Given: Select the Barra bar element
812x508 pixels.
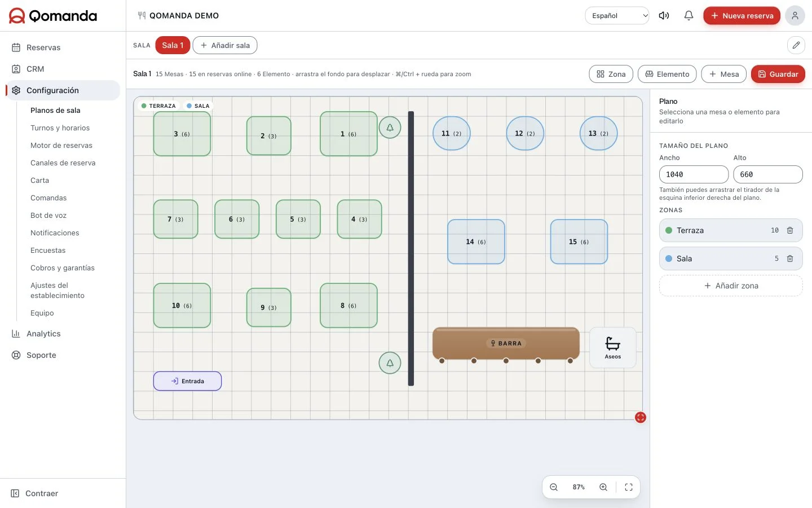Looking at the screenshot, I should tap(506, 343).
